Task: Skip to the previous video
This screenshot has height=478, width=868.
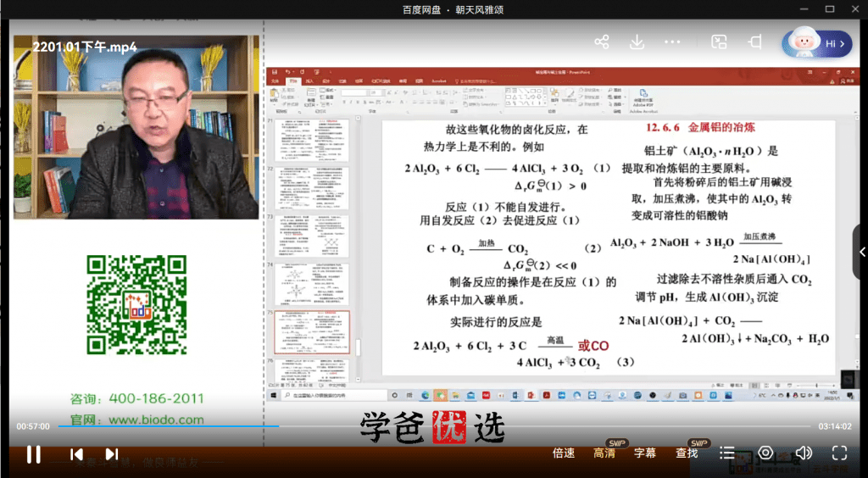Action: [76, 454]
